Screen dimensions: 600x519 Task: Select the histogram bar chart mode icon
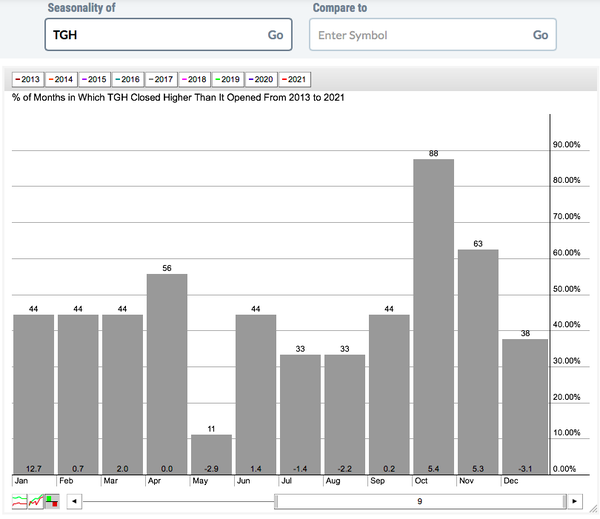52,501
